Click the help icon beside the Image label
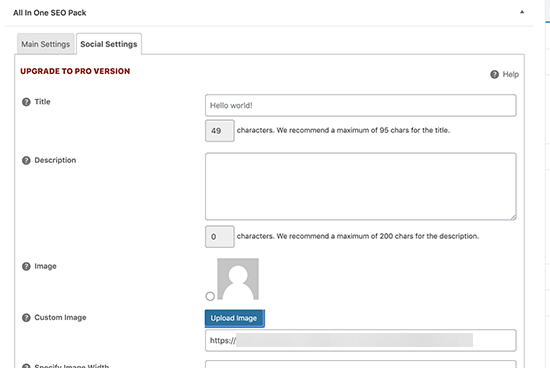 coord(26,267)
